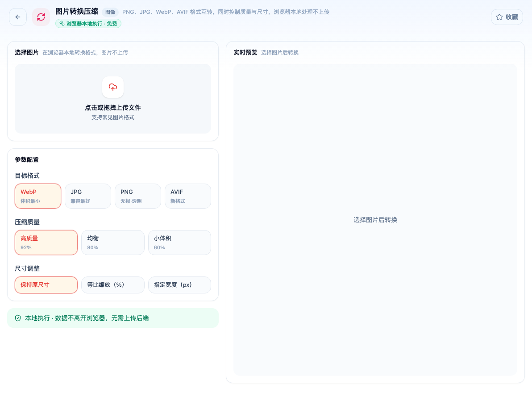Screen dimensions: 532x402
Task: Click the star icon on 收藏
Action: coord(499,17)
